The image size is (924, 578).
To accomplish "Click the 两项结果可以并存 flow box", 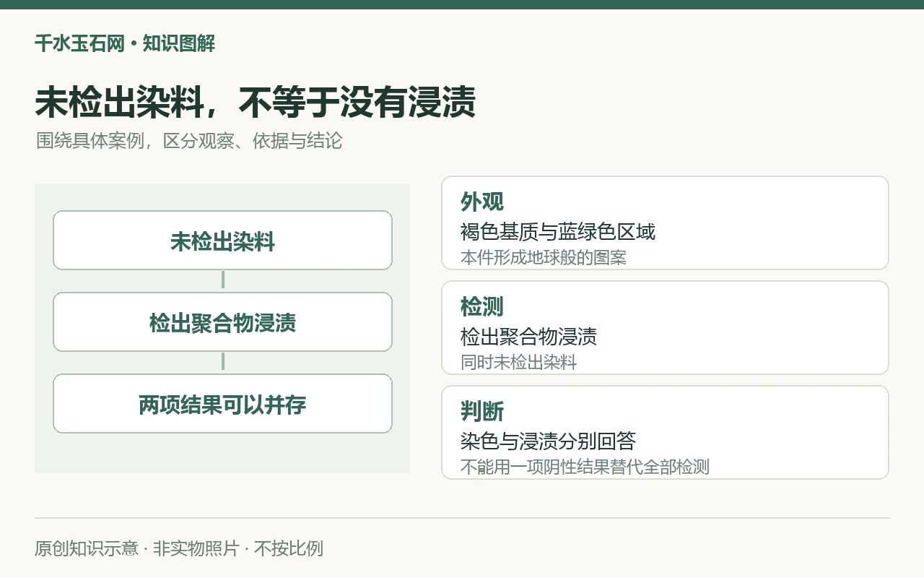I will [x=222, y=404].
